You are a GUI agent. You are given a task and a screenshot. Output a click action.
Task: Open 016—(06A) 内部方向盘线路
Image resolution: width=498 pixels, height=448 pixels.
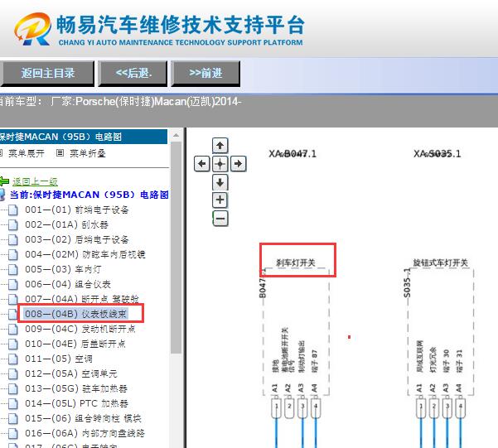(x=85, y=434)
